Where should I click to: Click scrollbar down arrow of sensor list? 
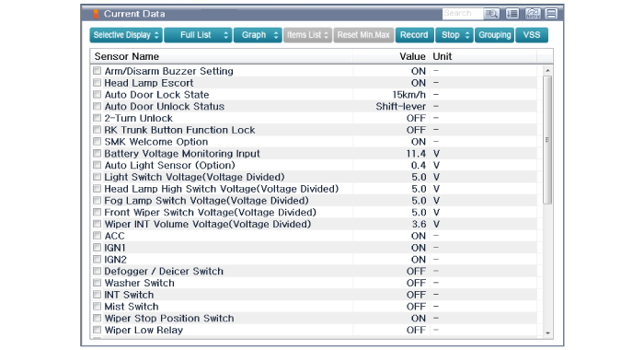tap(547, 333)
